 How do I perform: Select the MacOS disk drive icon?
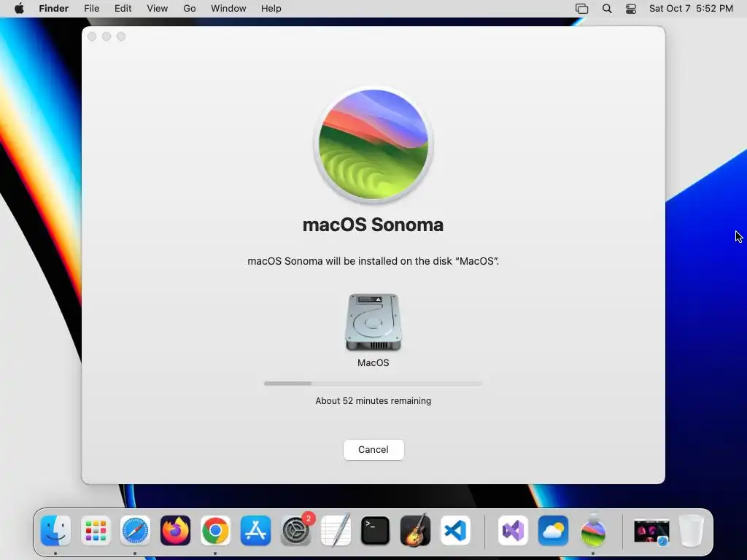pyautogui.click(x=373, y=322)
